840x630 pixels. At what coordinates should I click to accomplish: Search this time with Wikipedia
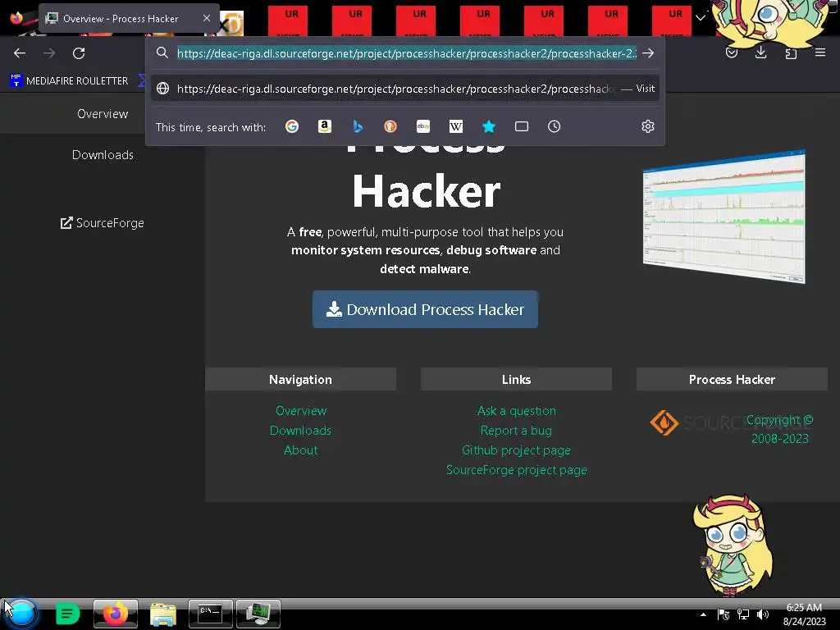456,126
